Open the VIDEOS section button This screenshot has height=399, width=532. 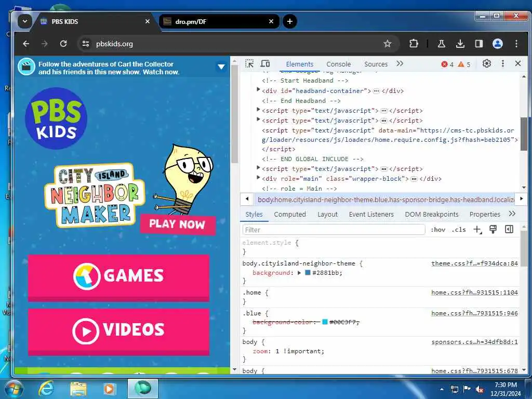(118, 331)
